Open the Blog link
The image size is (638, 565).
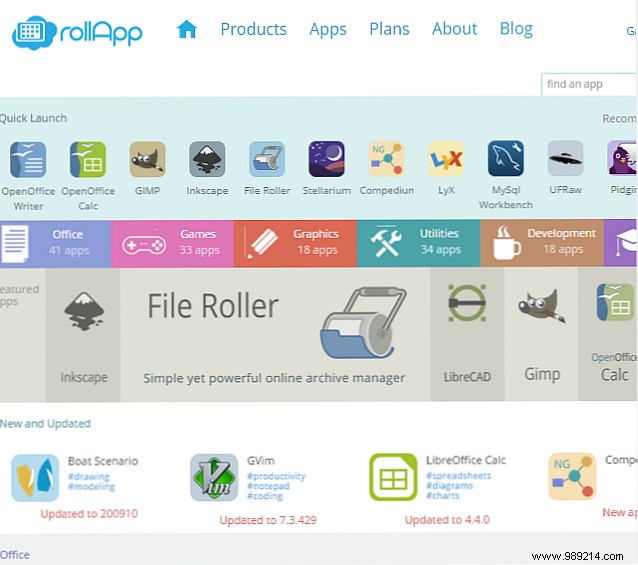(516, 29)
